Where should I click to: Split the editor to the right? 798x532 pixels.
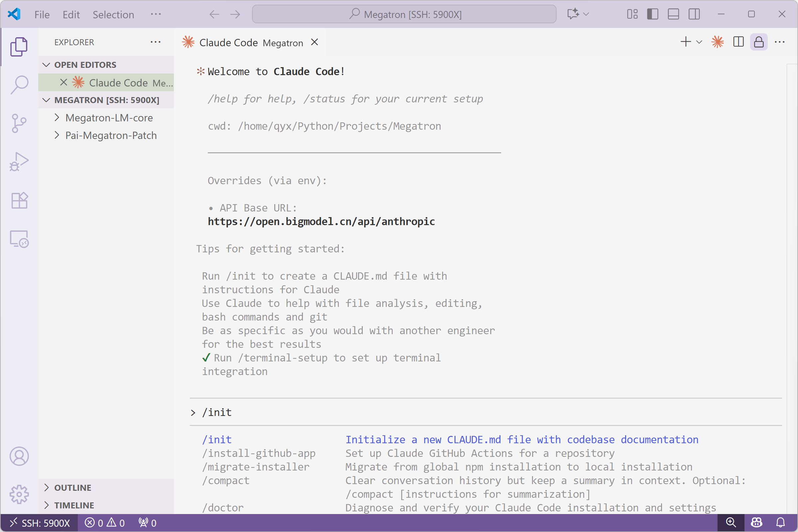[x=738, y=42]
